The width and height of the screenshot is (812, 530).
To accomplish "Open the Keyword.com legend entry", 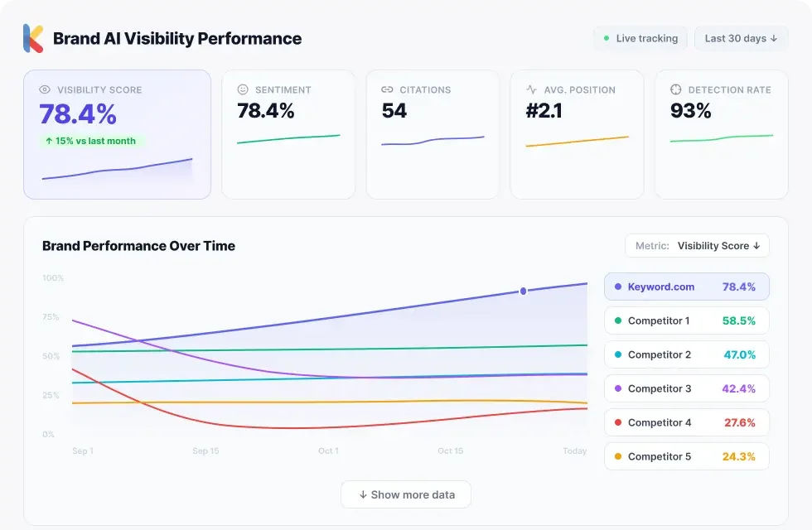I will [x=686, y=287].
